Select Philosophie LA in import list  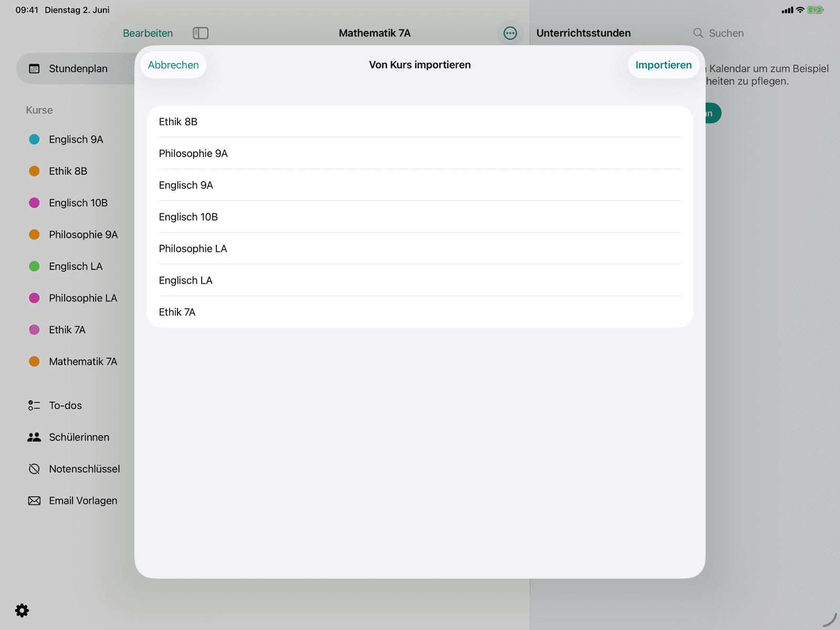(x=420, y=249)
